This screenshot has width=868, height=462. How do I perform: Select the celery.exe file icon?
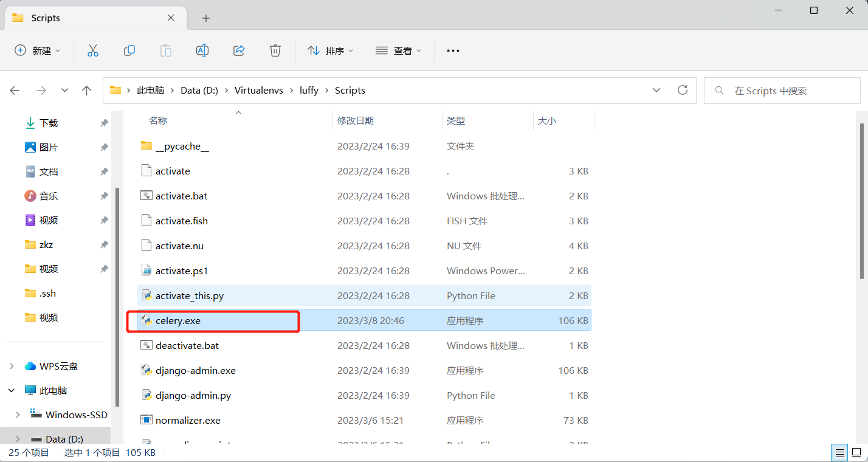coord(146,320)
